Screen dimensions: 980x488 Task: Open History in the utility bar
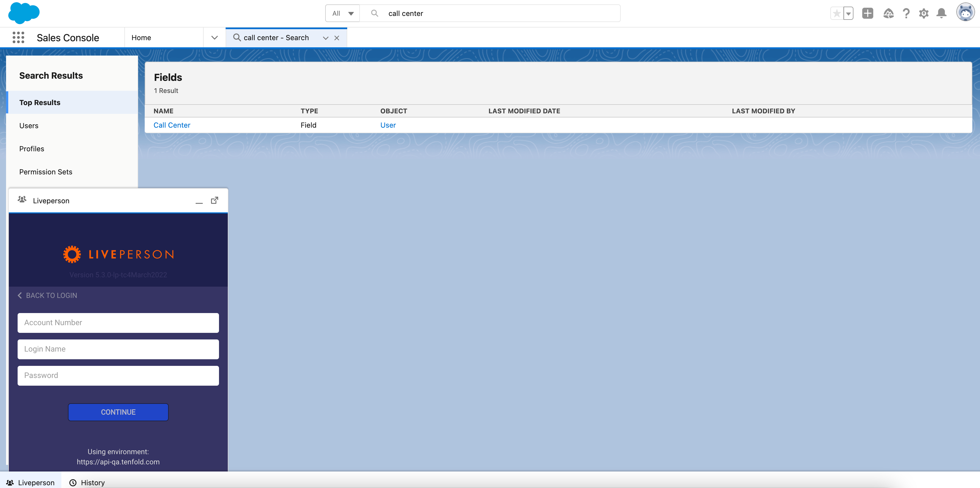pos(87,482)
